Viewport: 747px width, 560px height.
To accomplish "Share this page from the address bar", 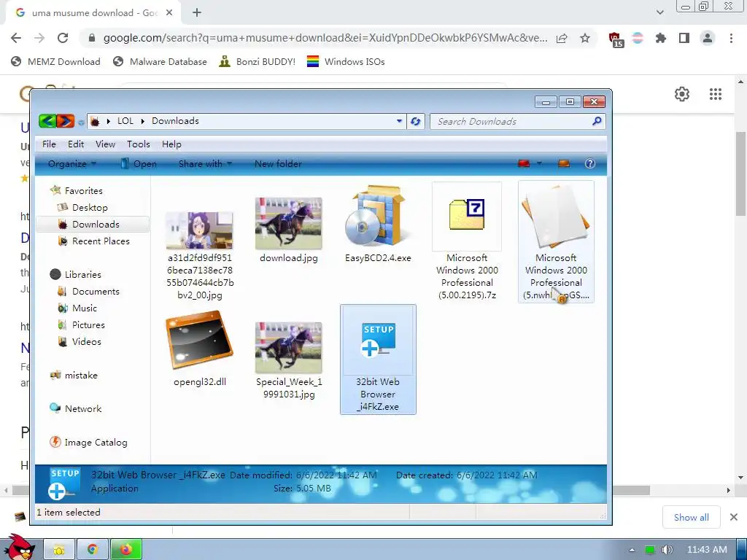I will pos(562,38).
